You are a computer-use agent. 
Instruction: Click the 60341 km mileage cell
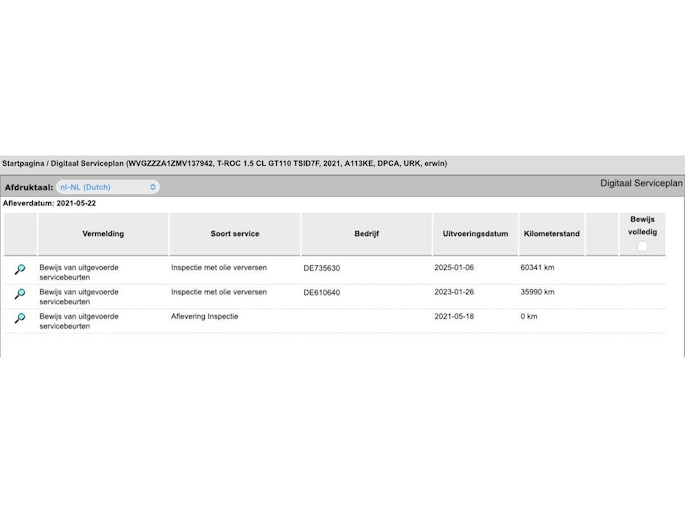tap(537, 268)
